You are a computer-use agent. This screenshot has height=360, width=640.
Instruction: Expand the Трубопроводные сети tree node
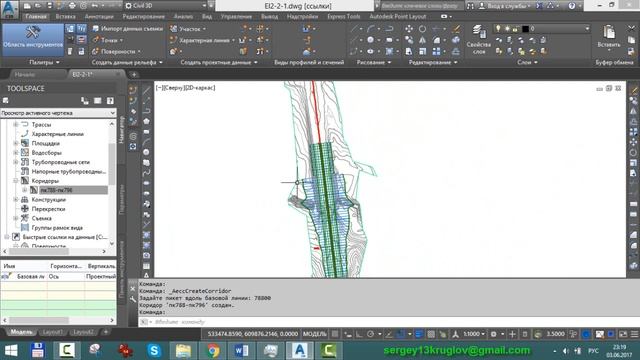16,162
